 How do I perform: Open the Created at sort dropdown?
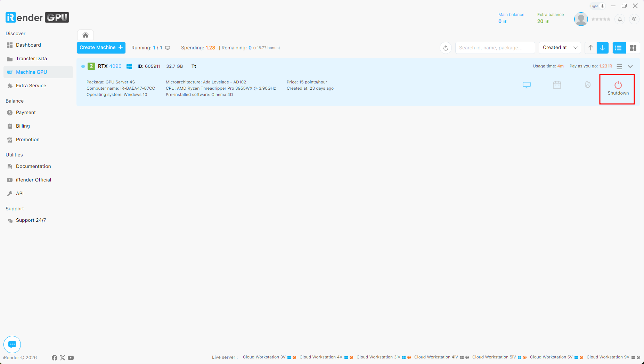point(560,48)
